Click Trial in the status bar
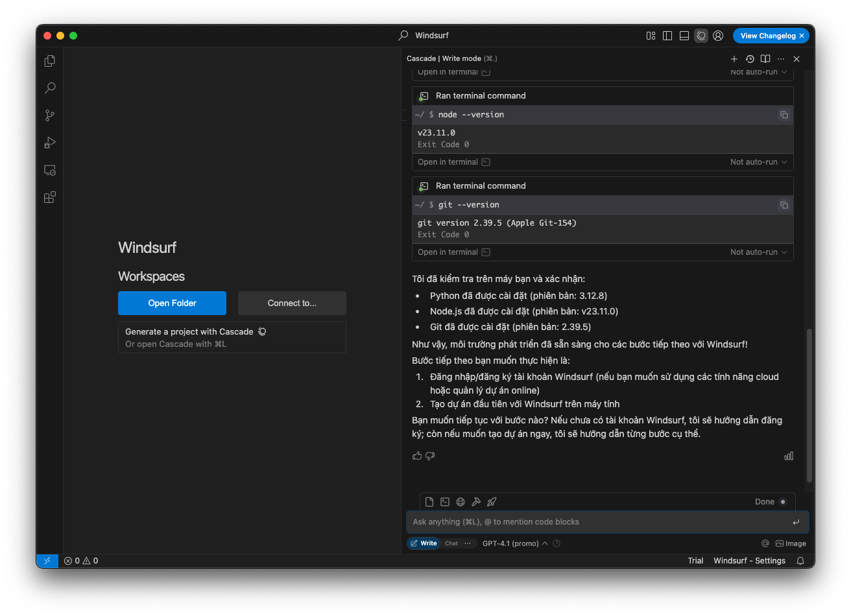This screenshot has height=616, width=851. tap(695, 561)
